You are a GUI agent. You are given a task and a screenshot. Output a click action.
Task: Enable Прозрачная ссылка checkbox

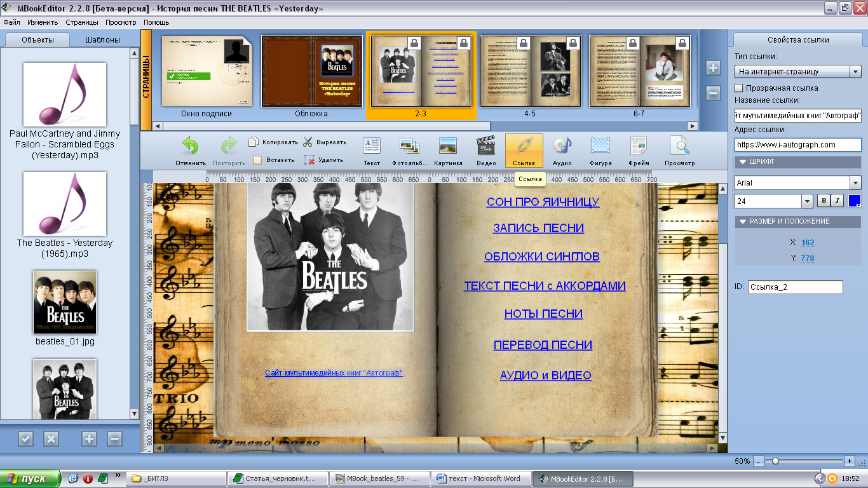739,88
